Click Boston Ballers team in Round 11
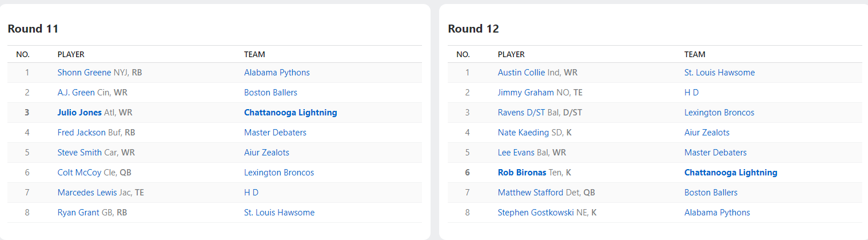This screenshot has height=240, width=868. click(270, 93)
